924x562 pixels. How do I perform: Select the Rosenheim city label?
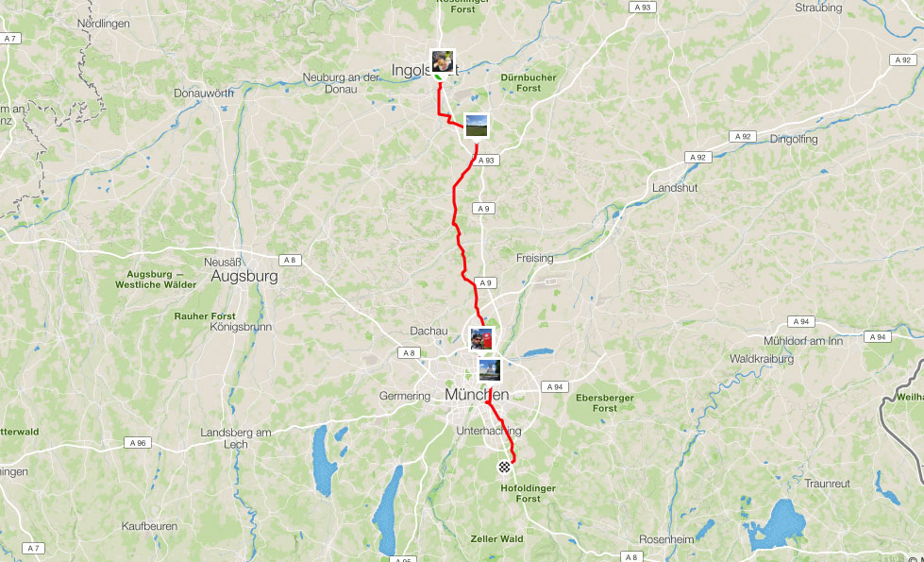[x=666, y=539]
